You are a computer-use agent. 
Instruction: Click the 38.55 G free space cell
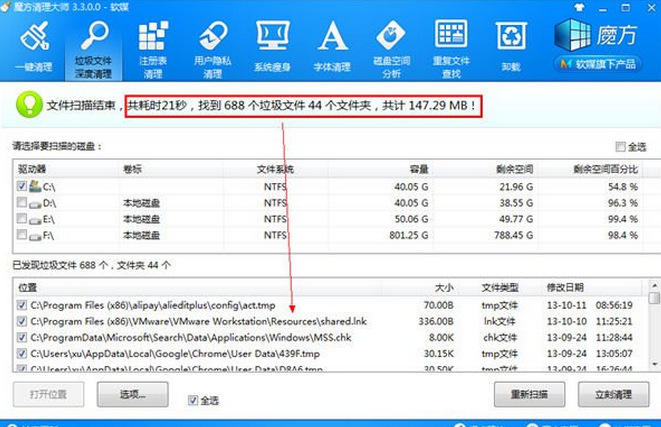tap(516, 203)
